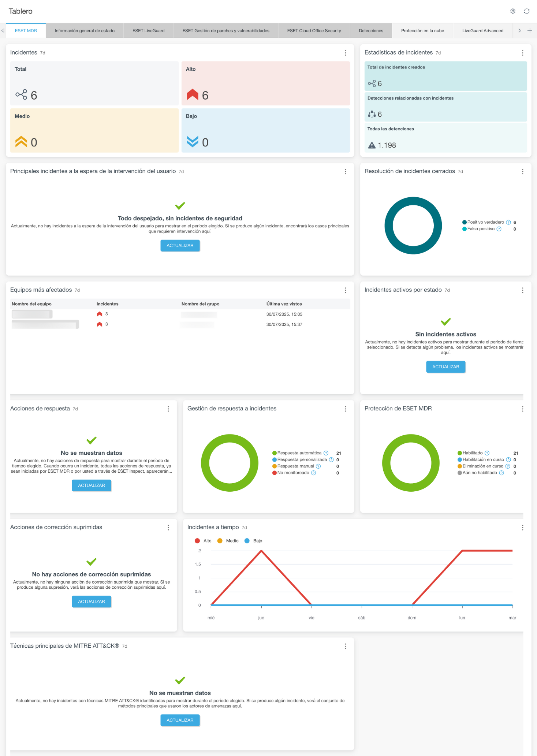The height and width of the screenshot is (756, 537).
Task: Expand options menu of Equipos más afectados
Action: point(345,290)
